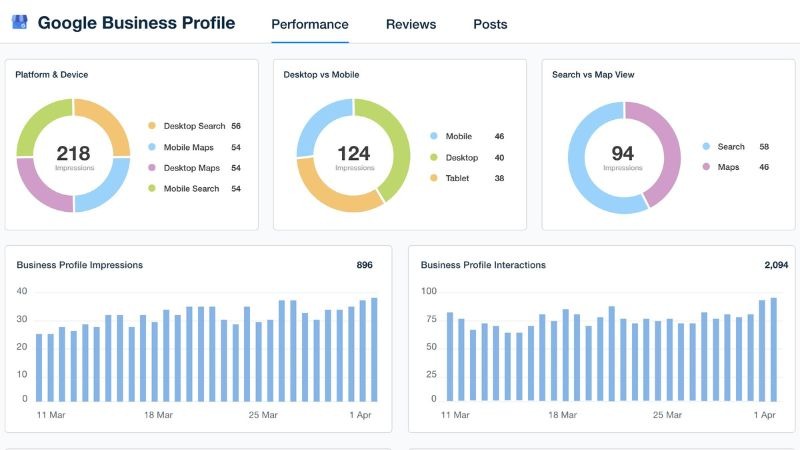Click the first bar in Interactions chart

(450, 357)
